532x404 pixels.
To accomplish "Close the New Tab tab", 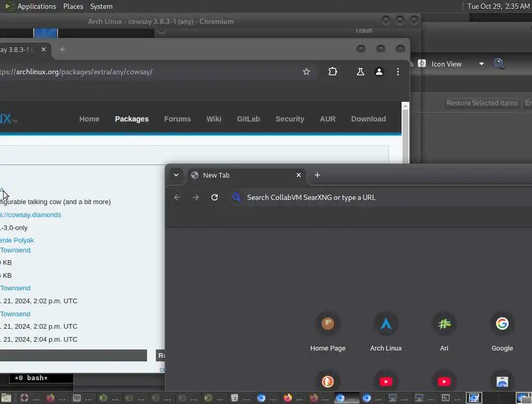I will (x=299, y=175).
